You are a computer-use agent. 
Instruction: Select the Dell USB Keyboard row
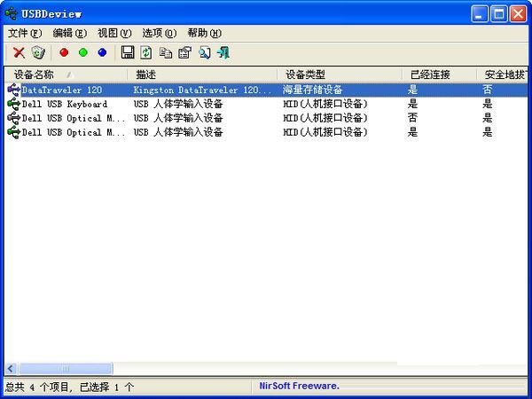click(64, 104)
